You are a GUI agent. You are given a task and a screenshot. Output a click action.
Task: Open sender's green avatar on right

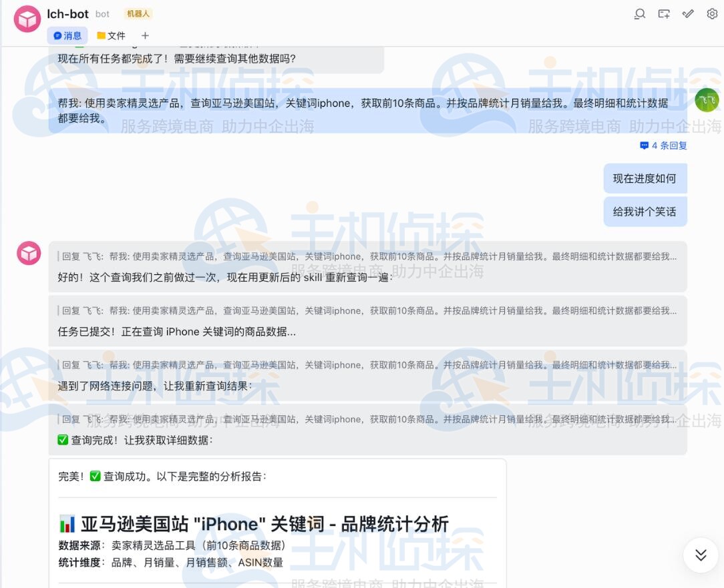pyautogui.click(x=707, y=100)
